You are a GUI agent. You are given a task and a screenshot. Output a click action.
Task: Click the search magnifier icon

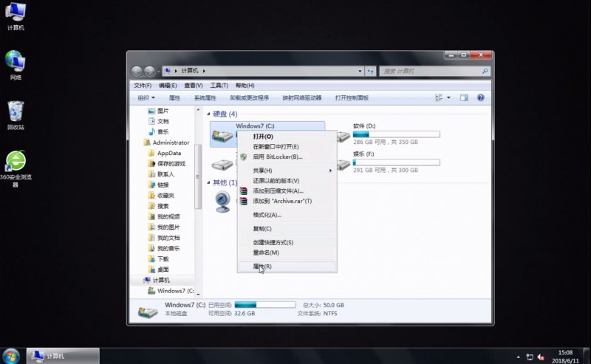(x=485, y=71)
